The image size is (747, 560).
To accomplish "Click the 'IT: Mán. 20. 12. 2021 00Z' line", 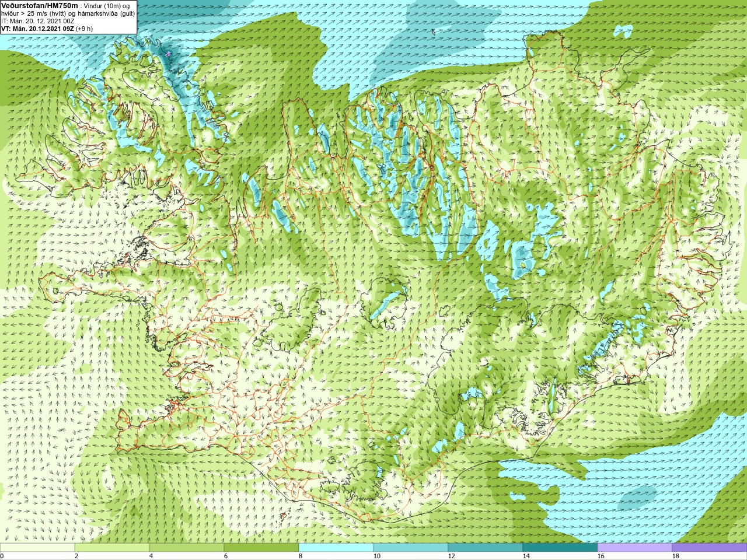I will tap(38, 21).
